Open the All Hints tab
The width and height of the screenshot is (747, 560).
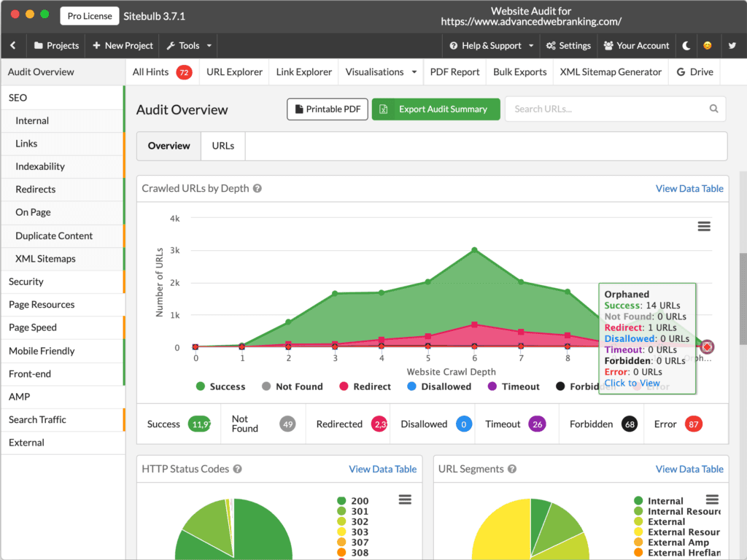(162, 72)
